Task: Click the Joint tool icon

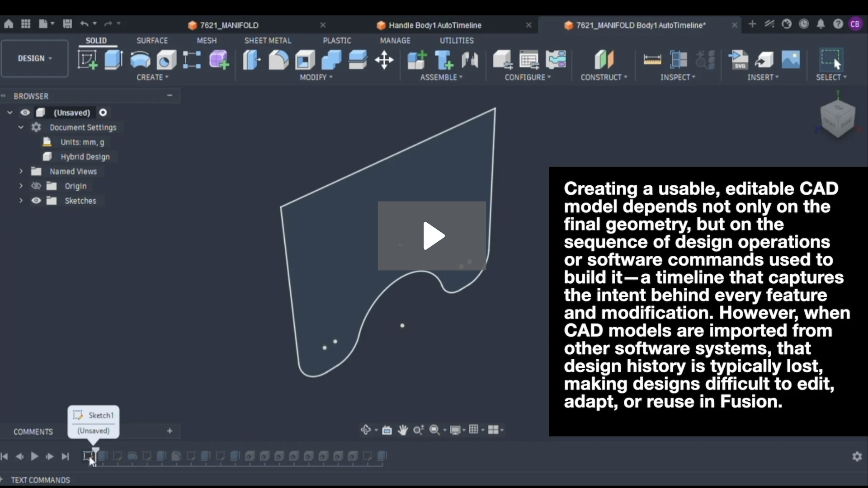Action: pyautogui.click(x=444, y=60)
